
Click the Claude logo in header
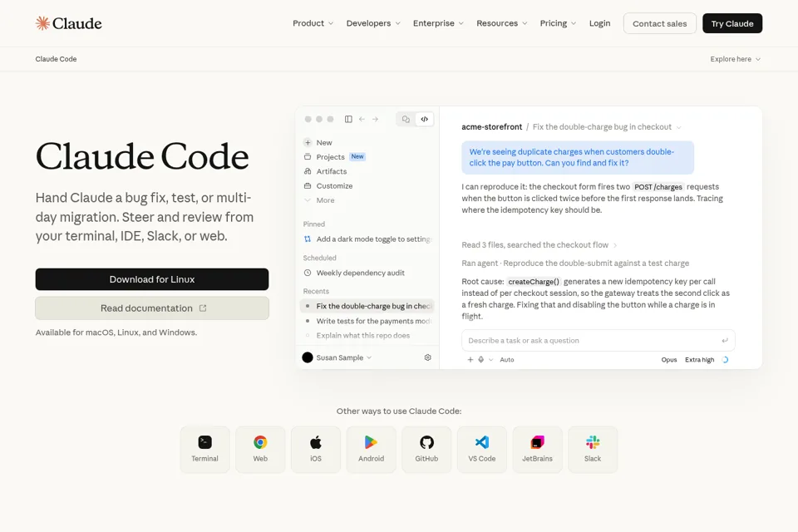click(x=69, y=23)
